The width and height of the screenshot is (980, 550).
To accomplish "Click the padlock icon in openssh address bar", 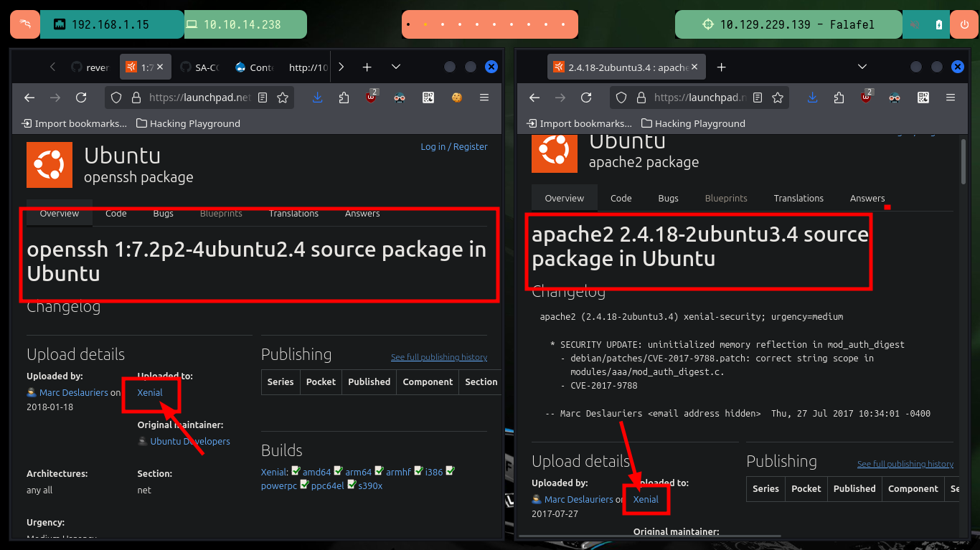I will (136, 98).
